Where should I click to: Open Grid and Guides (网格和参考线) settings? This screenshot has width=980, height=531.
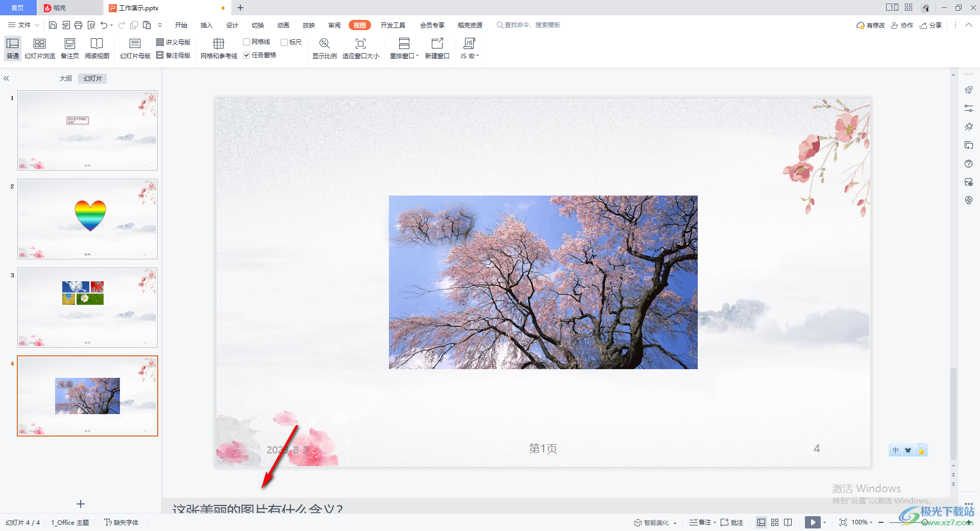pyautogui.click(x=219, y=49)
